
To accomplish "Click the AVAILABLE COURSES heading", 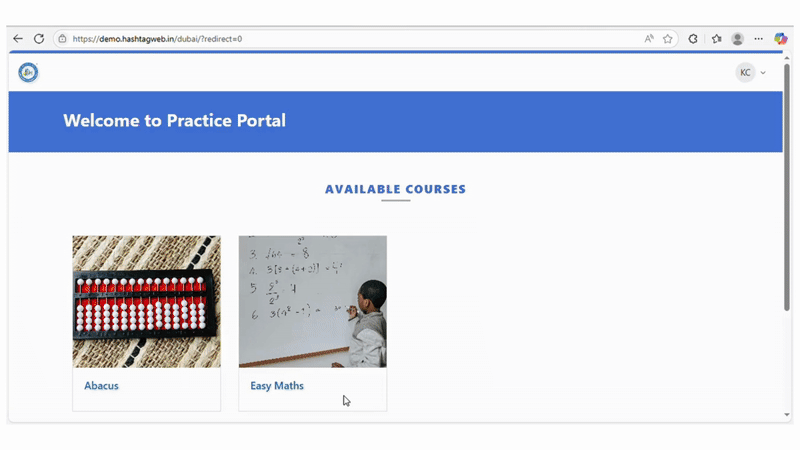I will coord(395,189).
